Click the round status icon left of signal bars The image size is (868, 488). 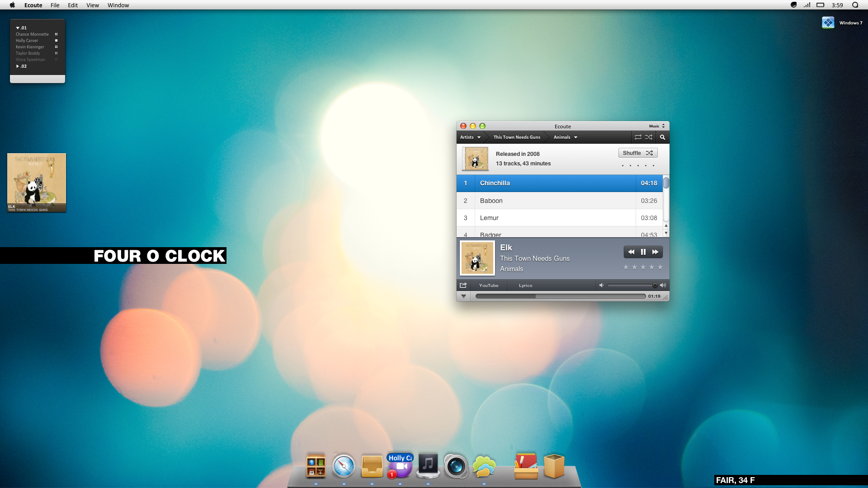click(793, 5)
